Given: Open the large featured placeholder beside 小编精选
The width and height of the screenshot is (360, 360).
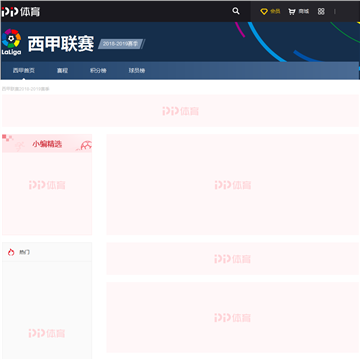Looking at the screenshot, I should [x=233, y=185].
